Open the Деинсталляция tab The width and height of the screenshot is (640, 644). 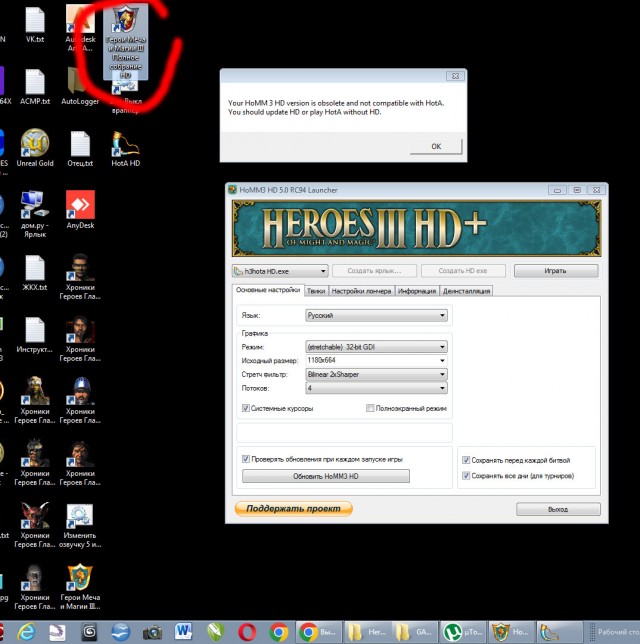[466, 291]
